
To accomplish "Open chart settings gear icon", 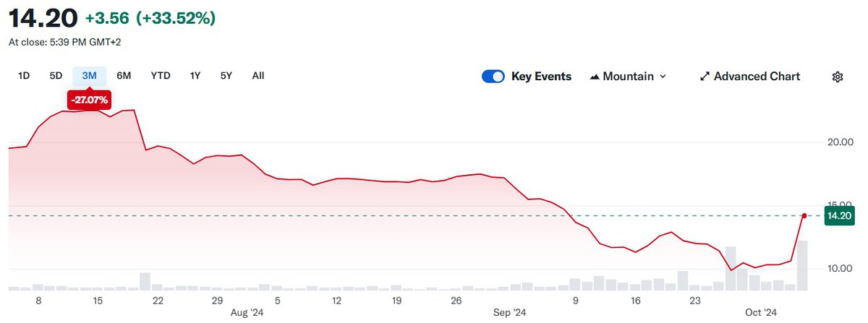I will [838, 77].
